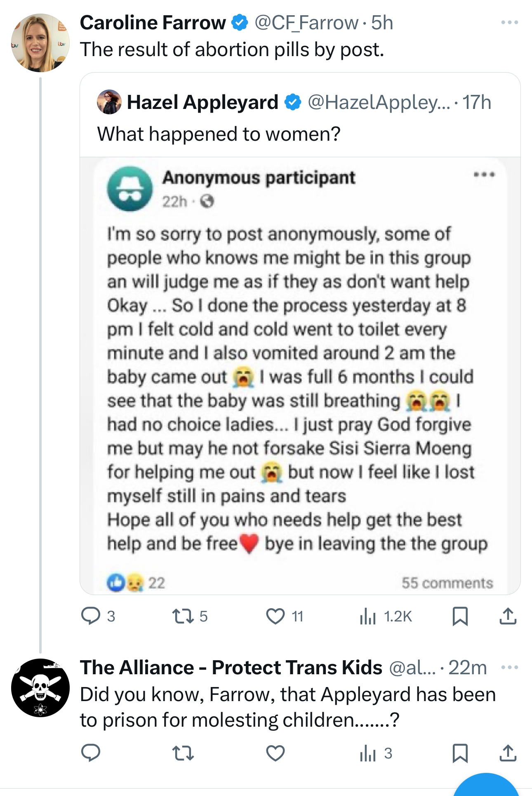Bookmark The Alliance's reply tweet
The height and width of the screenshot is (796, 532).
point(460,753)
